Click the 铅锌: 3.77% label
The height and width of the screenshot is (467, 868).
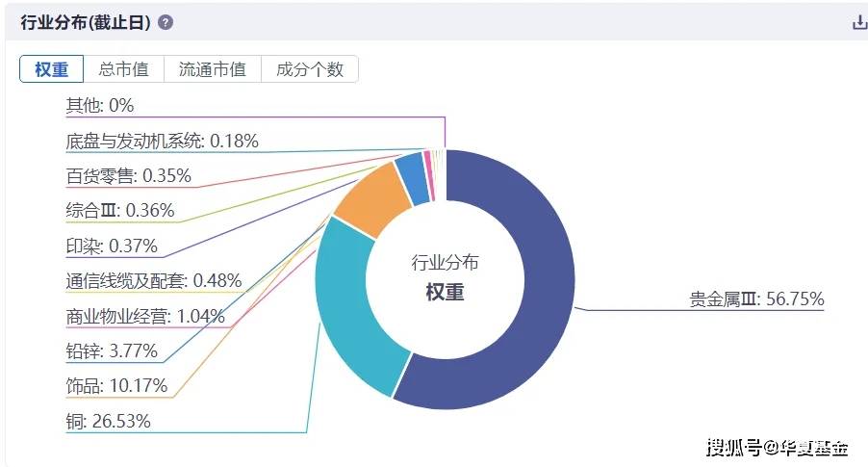point(112,350)
